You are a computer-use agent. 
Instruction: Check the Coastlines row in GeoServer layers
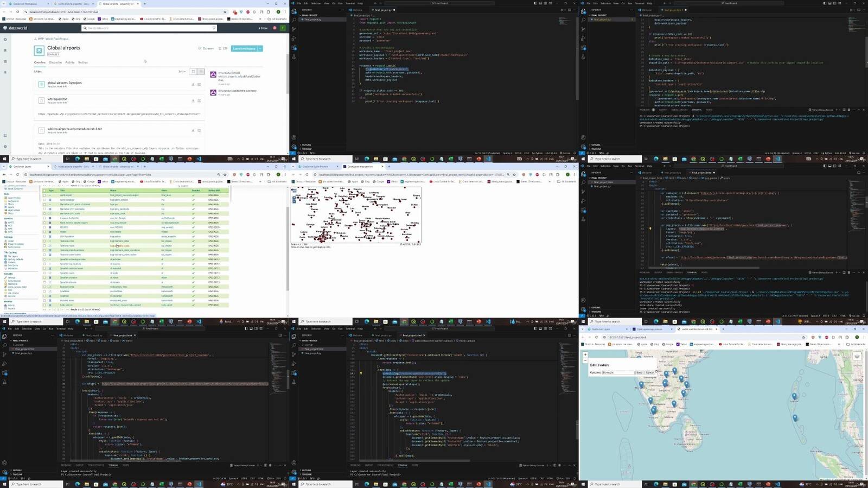point(45,291)
